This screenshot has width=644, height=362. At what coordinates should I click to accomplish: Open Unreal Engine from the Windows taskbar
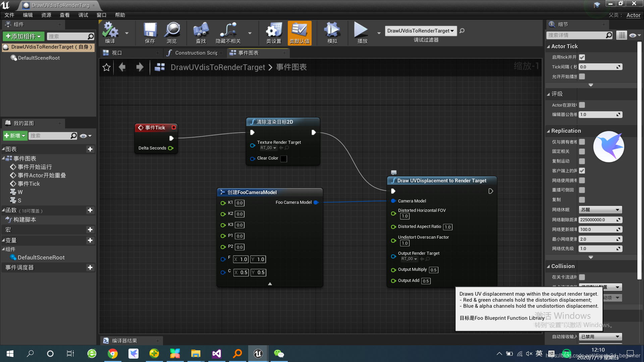(x=258, y=354)
